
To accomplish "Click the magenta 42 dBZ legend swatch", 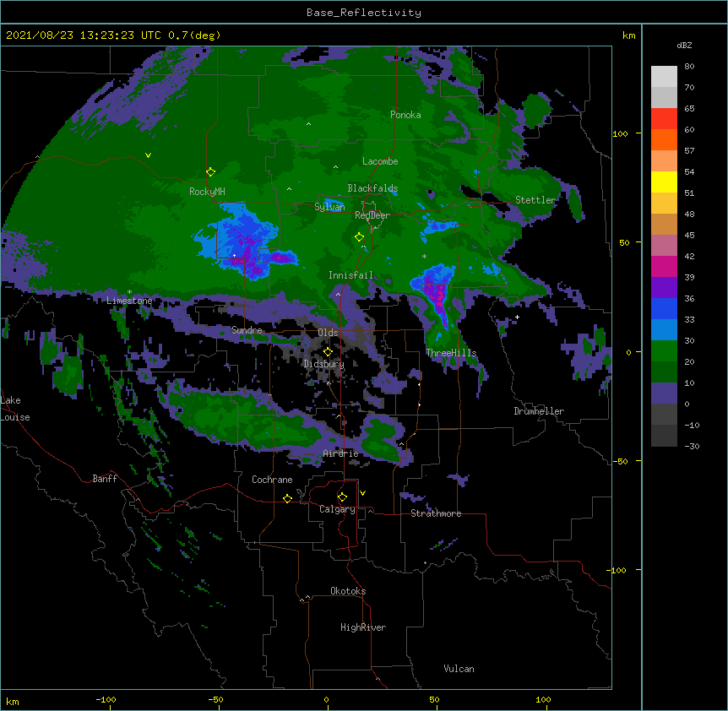I will coord(664,266).
